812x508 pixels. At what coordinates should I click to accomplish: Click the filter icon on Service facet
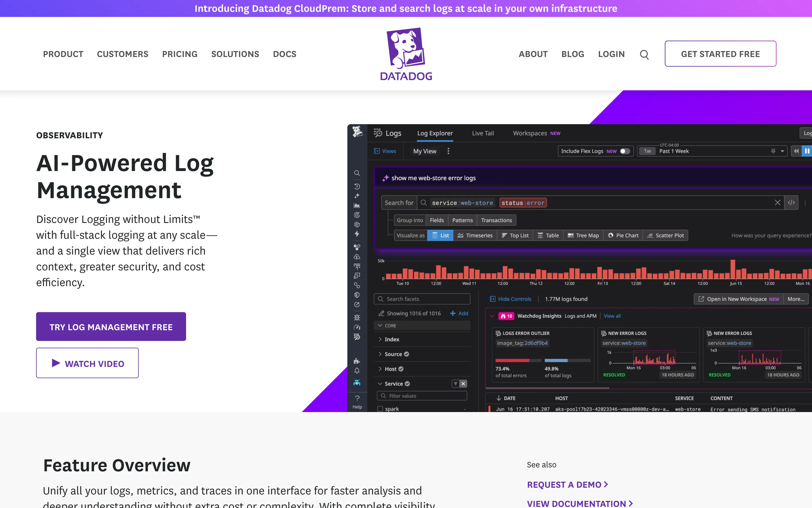455,384
